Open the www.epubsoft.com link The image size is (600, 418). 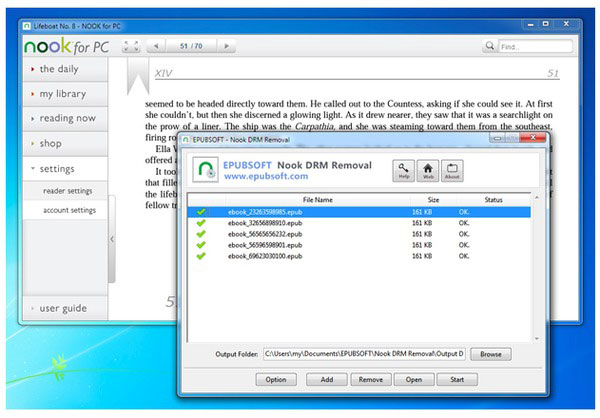point(266,176)
